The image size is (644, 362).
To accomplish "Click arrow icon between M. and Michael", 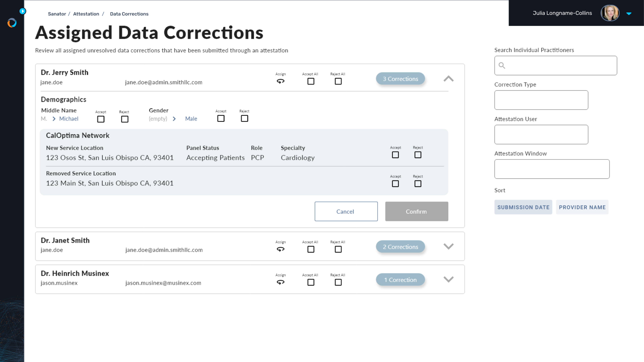I will pos(54,119).
